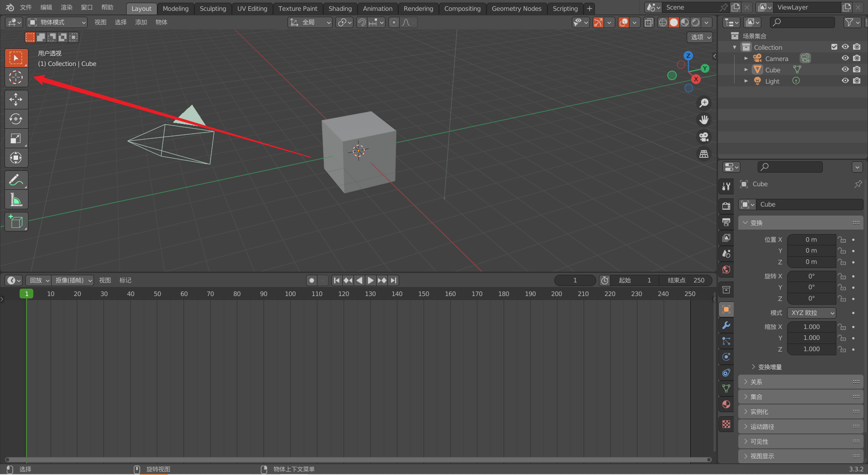Hide the Camera object in outliner
The width and height of the screenshot is (868, 475).
(845, 58)
